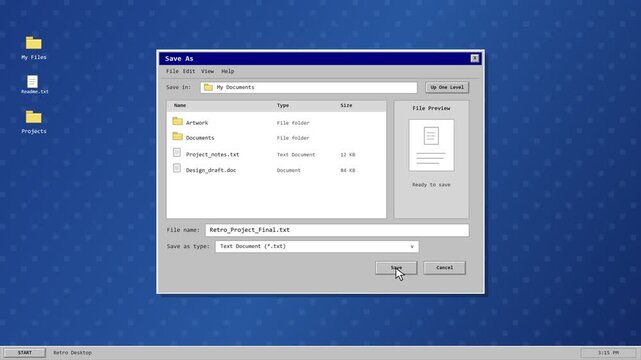Select the Readme.txt desktop file icon

point(33,81)
